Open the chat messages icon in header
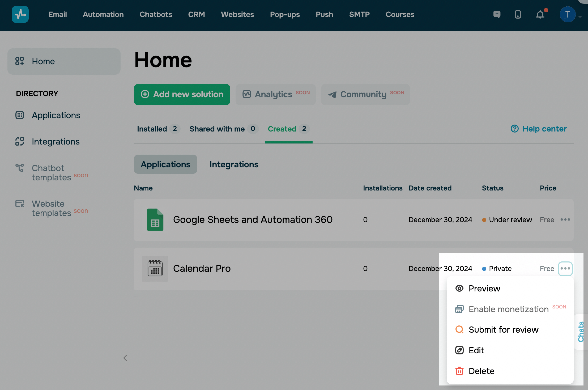 497,14
